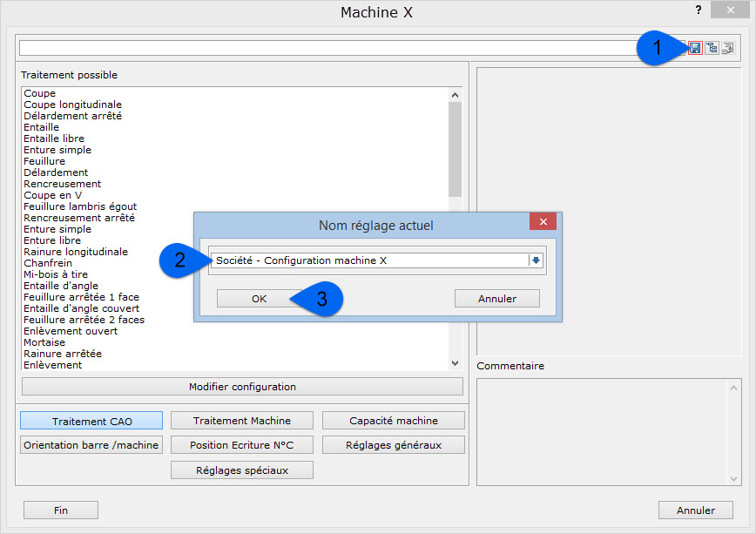Open the Modifier configuration button
The height and width of the screenshot is (534, 756).
coord(242,386)
